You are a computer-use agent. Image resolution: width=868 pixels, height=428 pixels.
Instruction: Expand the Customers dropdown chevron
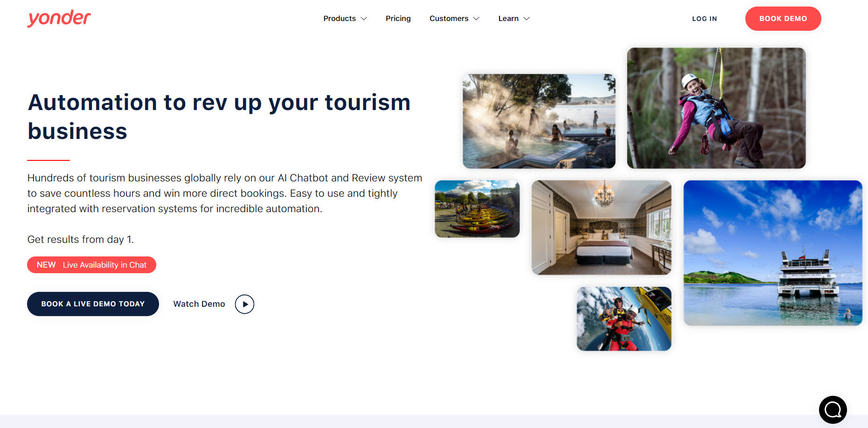(x=476, y=19)
